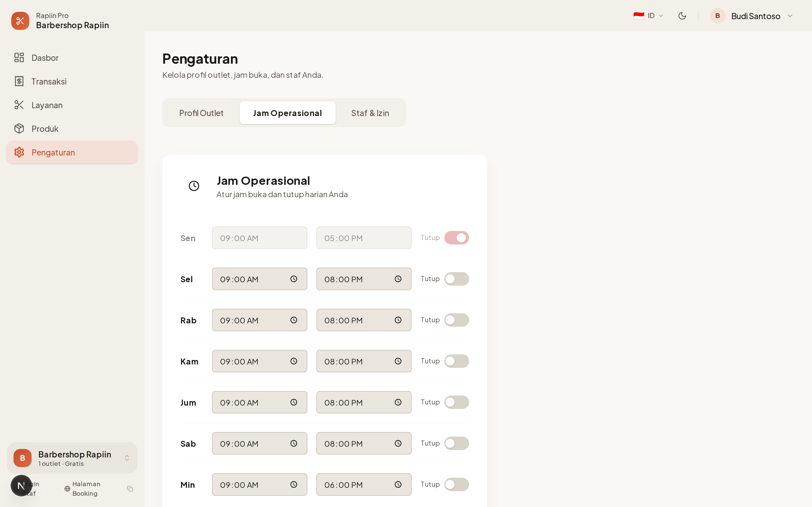
Task: Click clock icon in Selasa opening time
Action: 294,279
